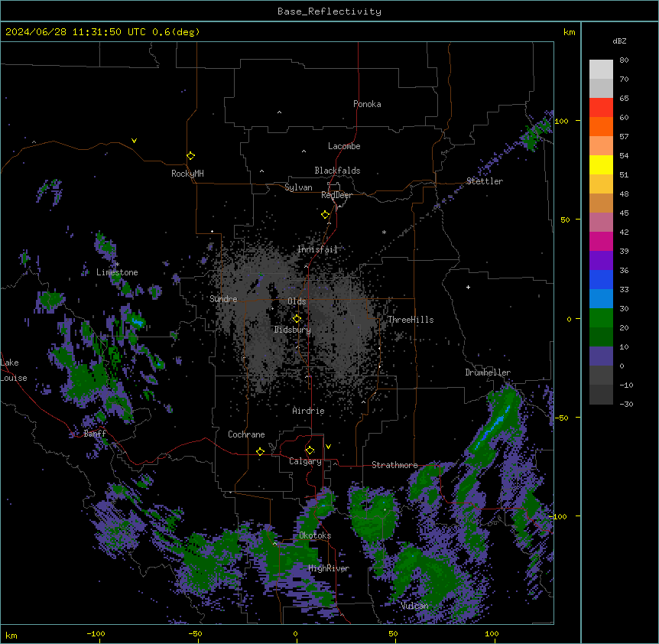Select the km unit label at bottom left
Image resolution: width=659 pixels, height=644 pixels.
pyautogui.click(x=11, y=636)
